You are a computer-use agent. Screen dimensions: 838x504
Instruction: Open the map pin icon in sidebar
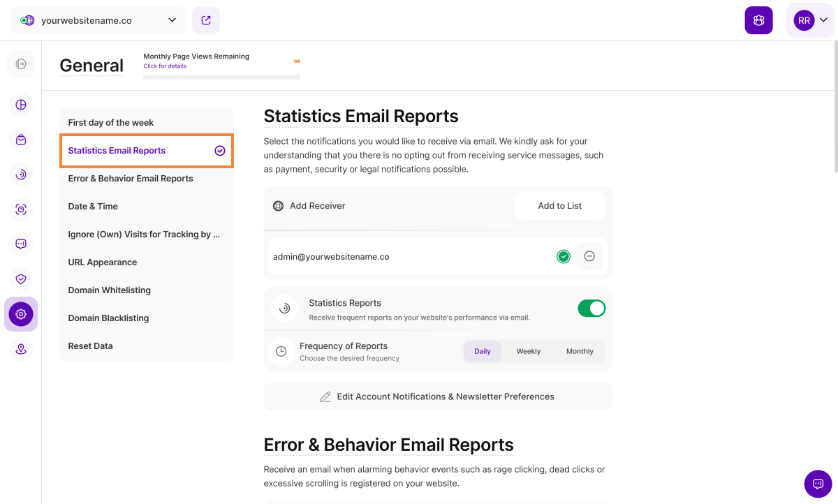coord(21,349)
